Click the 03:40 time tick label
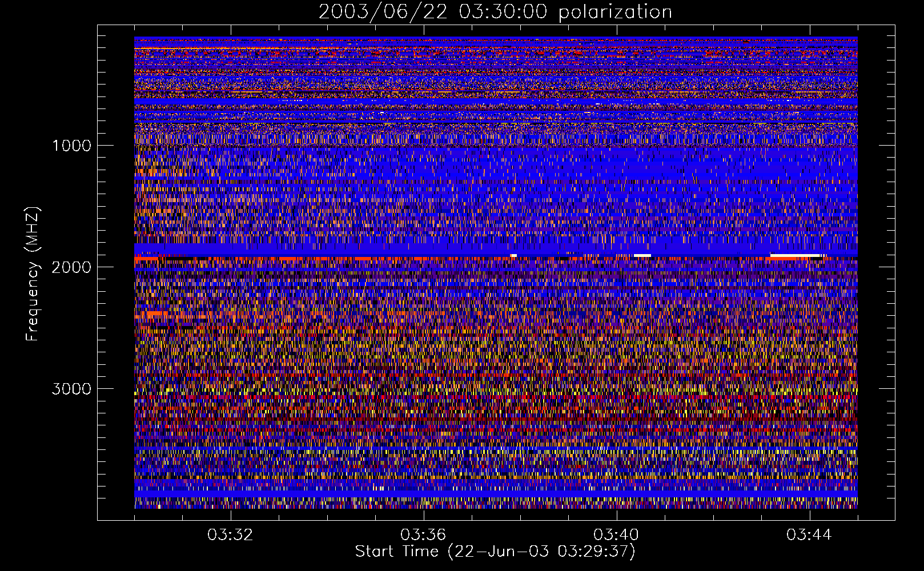This screenshot has width=924, height=571. click(x=616, y=535)
